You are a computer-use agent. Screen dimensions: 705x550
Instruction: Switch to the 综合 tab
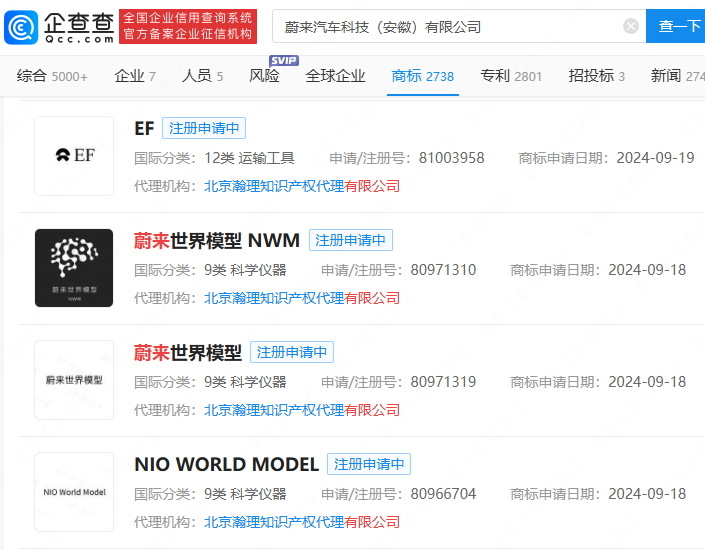pos(52,76)
